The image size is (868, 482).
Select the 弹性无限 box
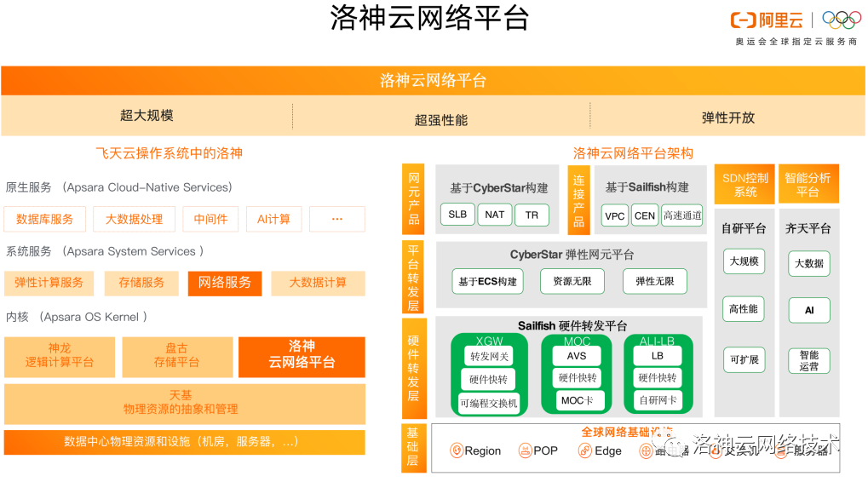point(655,282)
